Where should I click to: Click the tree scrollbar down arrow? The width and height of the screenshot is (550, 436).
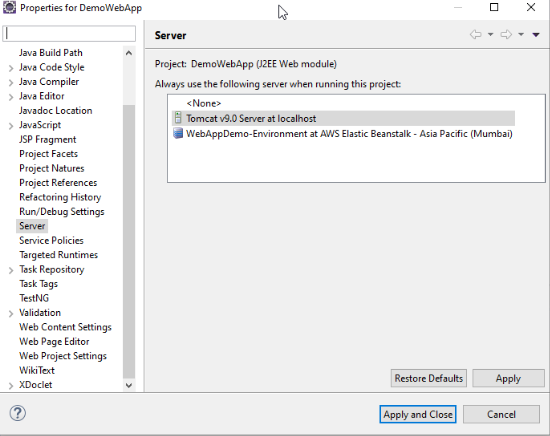(129, 385)
